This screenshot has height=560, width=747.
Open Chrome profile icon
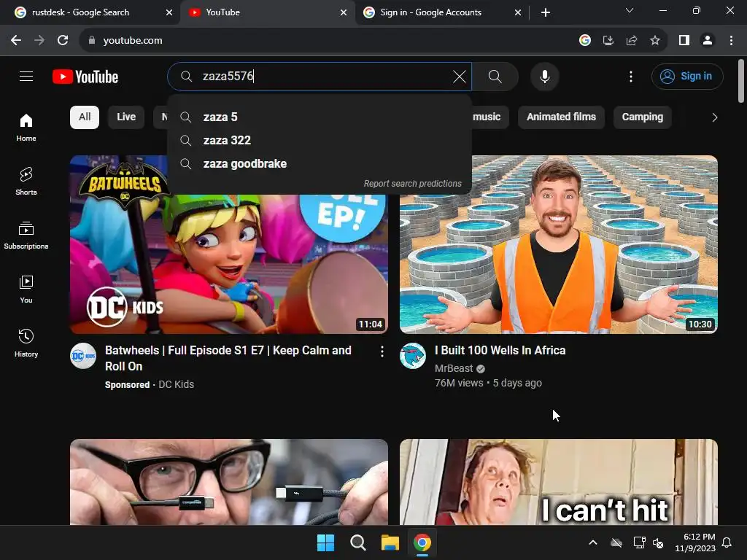click(x=708, y=41)
